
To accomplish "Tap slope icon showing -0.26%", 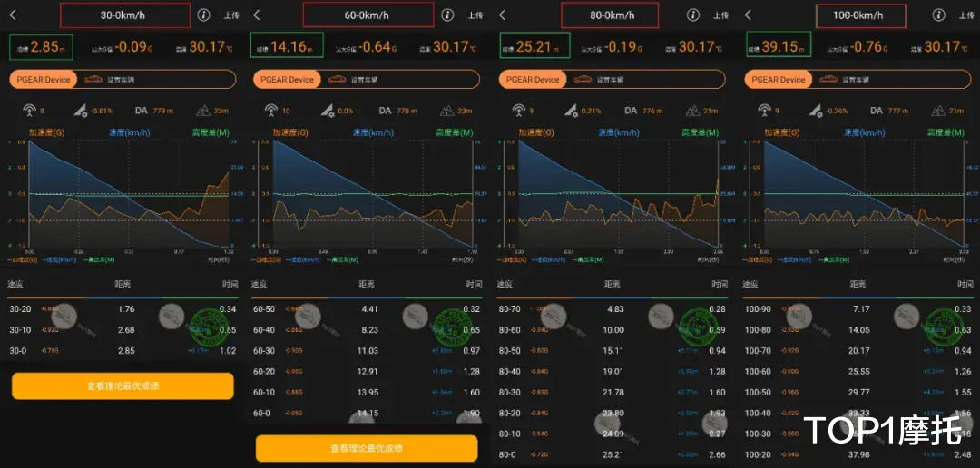I will click(817, 111).
